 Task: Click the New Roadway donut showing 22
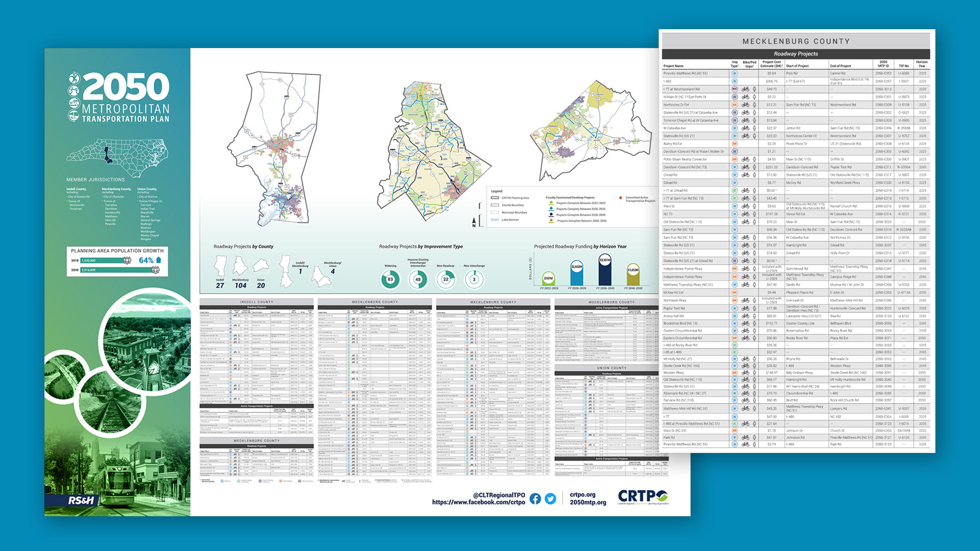click(446, 279)
